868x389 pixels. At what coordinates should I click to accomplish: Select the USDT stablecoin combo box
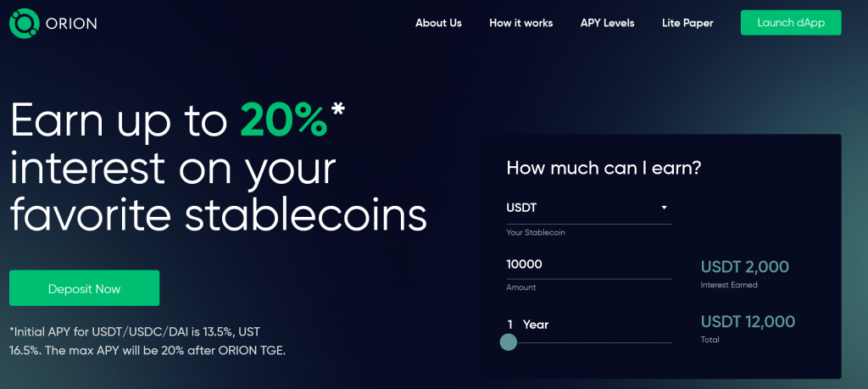pyautogui.click(x=589, y=208)
